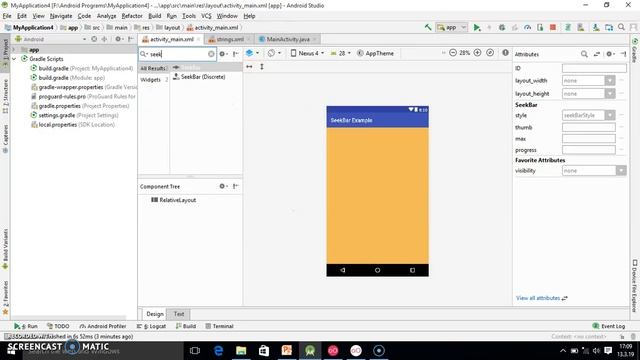Click the Search Everywhere magnifier in toolbar
Image resolution: width=640 pixels, height=360 pixels.
pyautogui.click(x=621, y=27)
